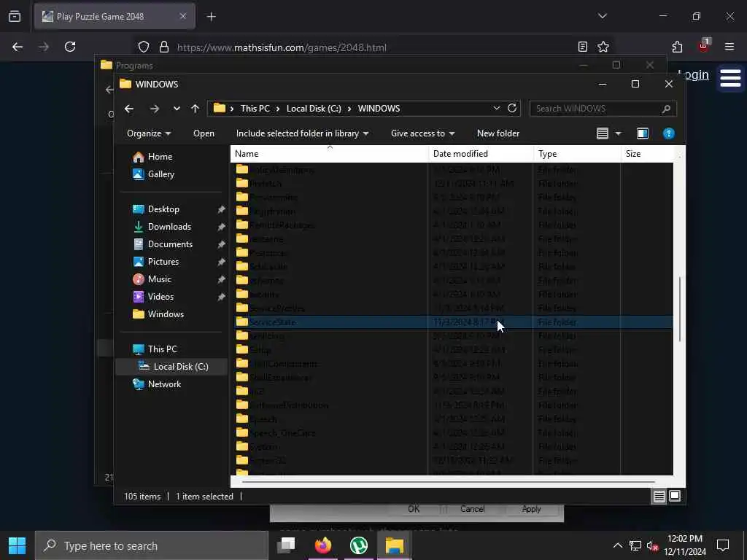Click the Firefox URL address bar
Screen dimensions: 747x560
point(371,47)
